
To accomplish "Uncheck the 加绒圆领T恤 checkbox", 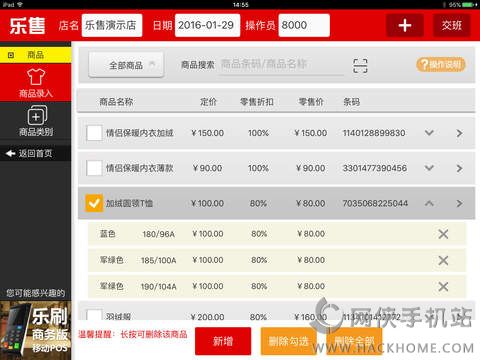I will tap(94, 203).
